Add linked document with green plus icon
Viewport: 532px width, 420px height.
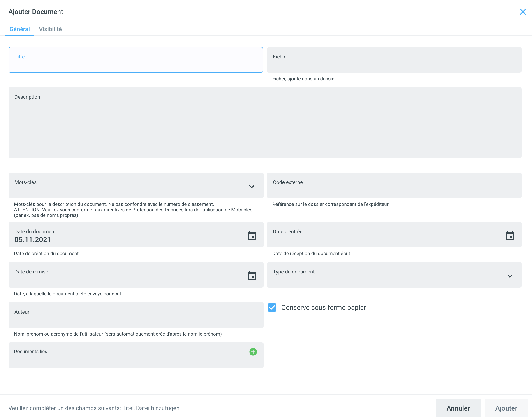253,352
